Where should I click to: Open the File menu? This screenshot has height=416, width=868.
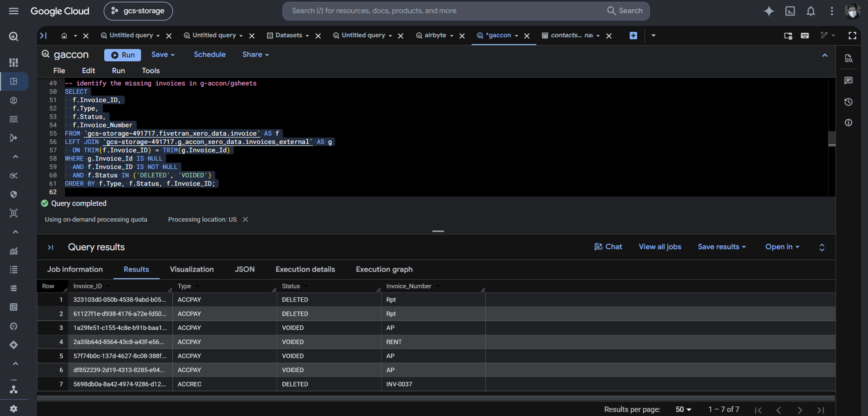click(x=59, y=71)
